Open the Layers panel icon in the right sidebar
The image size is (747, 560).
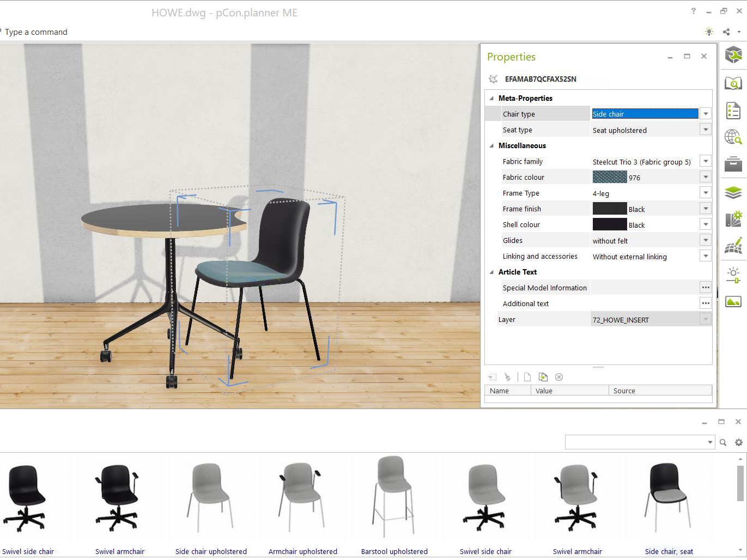point(733,192)
